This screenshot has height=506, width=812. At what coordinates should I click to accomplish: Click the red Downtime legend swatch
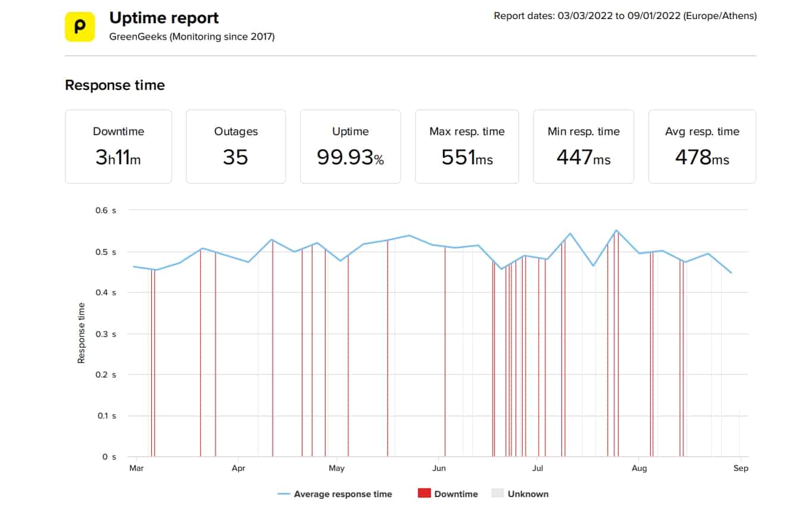(x=424, y=493)
